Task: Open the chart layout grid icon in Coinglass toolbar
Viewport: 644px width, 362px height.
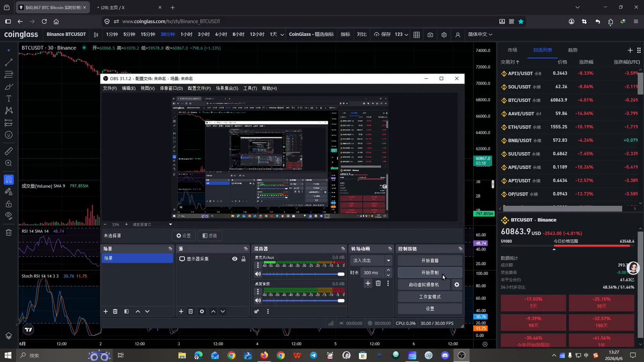Action: click(x=416, y=34)
